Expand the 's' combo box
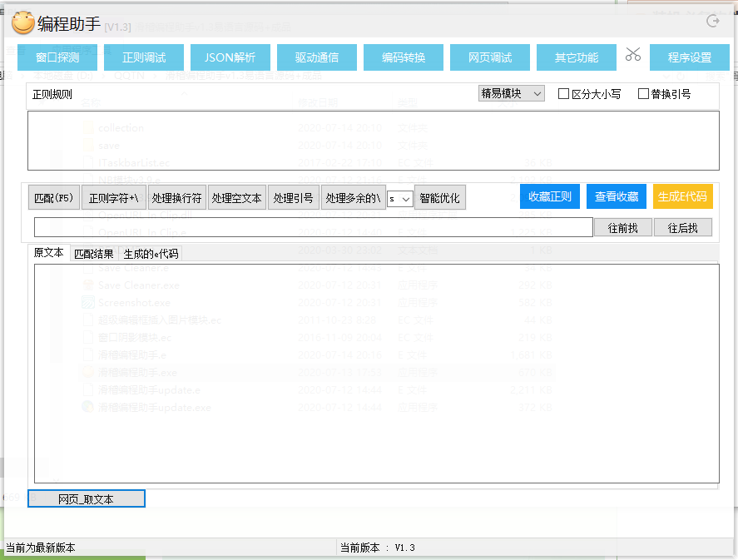This screenshot has height=560, width=738. click(399, 199)
